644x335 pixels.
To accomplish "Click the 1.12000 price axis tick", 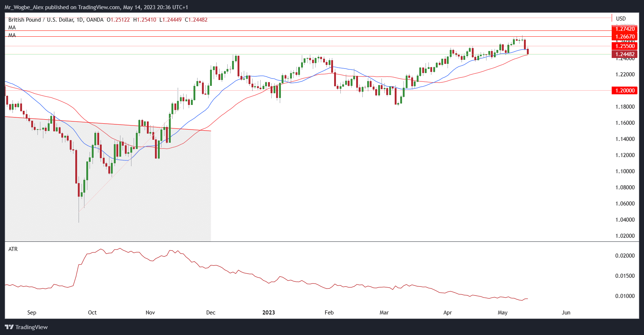I will coord(625,155).
